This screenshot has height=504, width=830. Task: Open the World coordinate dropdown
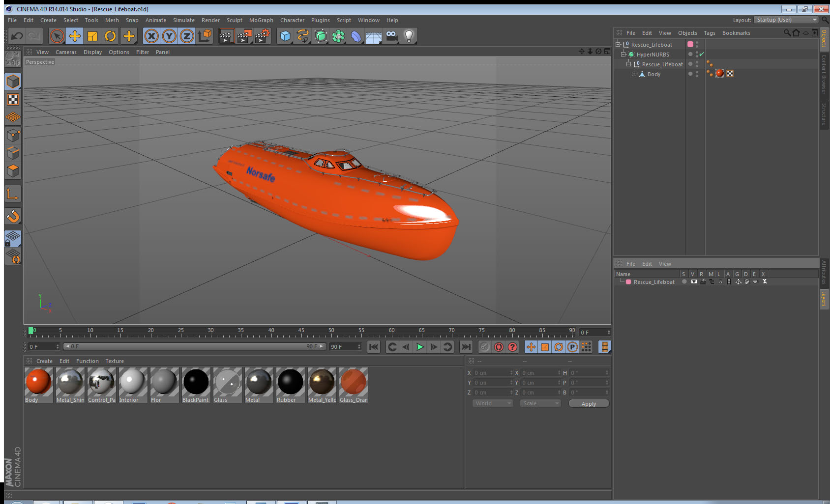click(493, 403)
